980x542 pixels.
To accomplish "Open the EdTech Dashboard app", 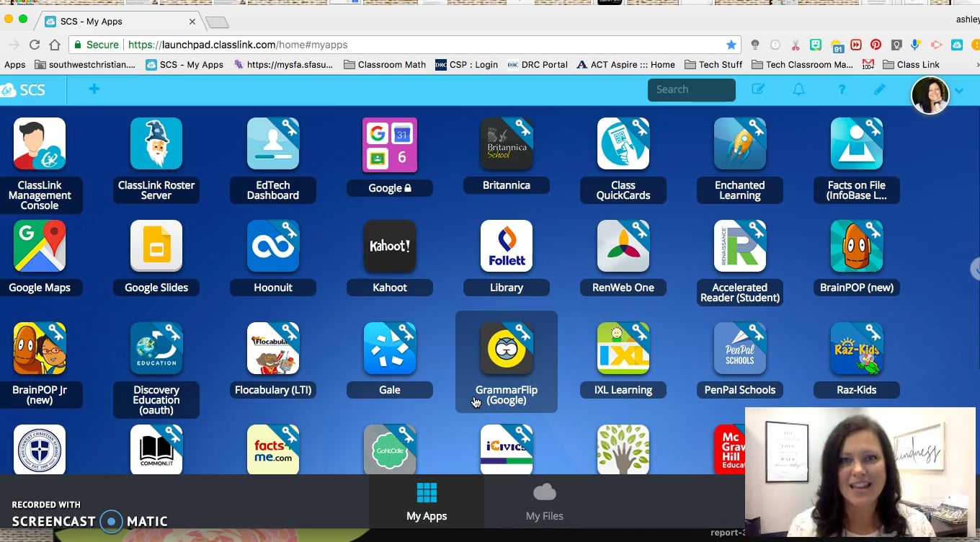I will coord(273,144).
